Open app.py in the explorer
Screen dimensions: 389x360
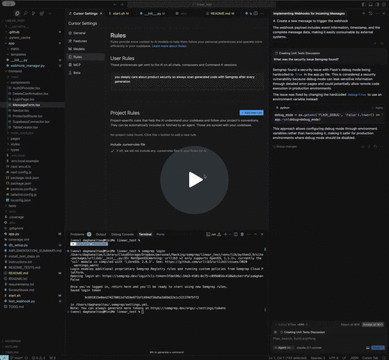(x=14, y=234)
